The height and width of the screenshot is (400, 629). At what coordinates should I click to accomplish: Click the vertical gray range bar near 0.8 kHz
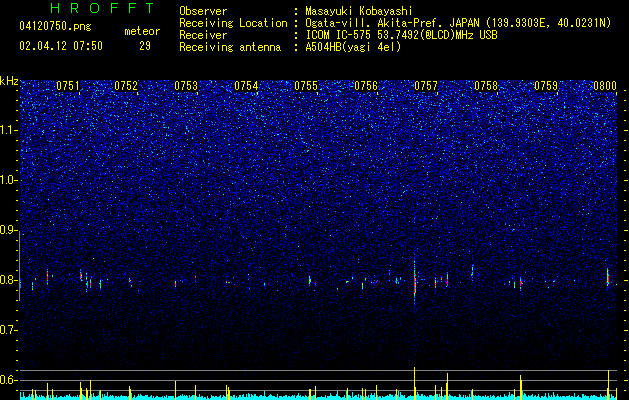20,266
